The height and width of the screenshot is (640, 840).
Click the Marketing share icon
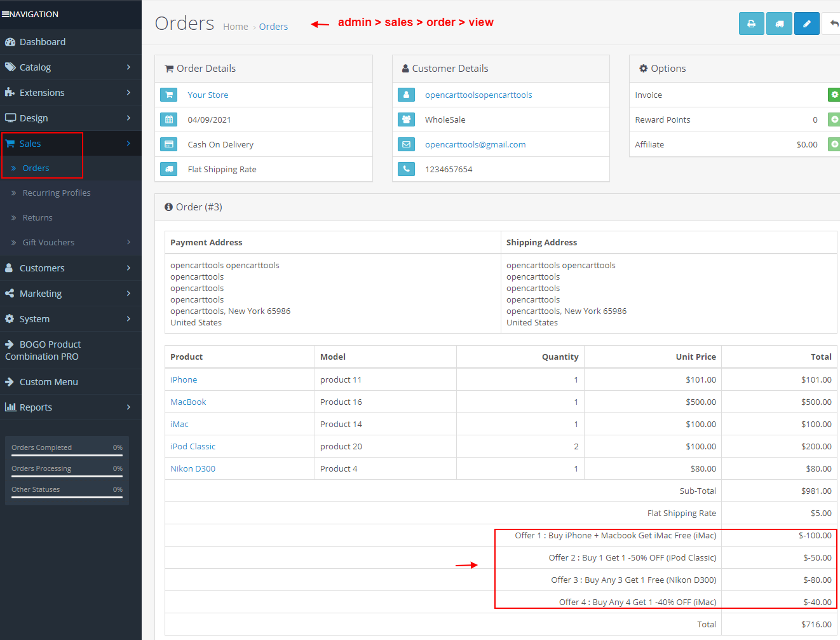click(10, 294)
